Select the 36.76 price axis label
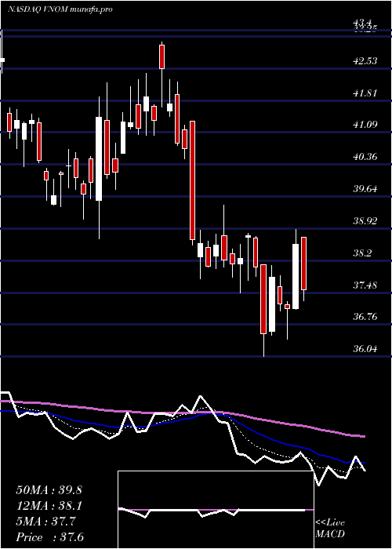 (365, 317)
